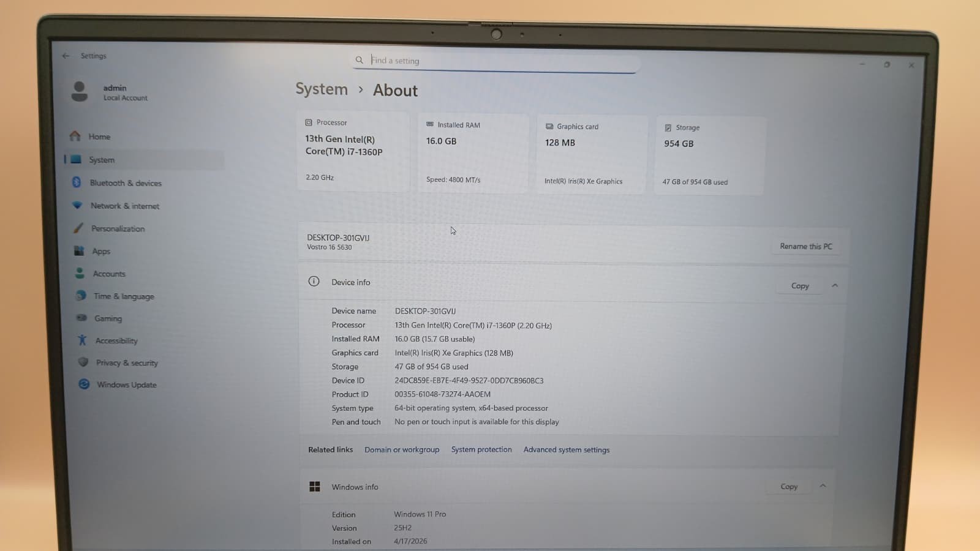Click the Storage 954 GB card
The width and height of the screenshot is (980, 551).
tap(709, 156)
